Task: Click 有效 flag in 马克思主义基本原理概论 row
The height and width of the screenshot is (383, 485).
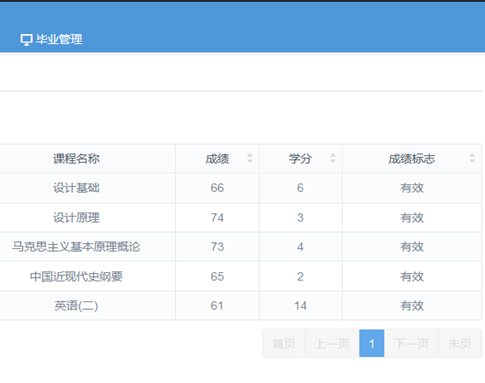Action: click(x=412, y=247)
